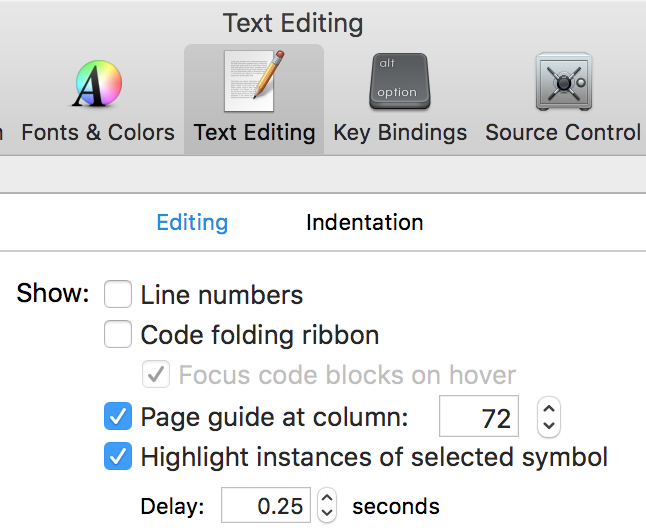Uncheck Highlight instances of selected symbol
This screenshot has width=646, height=532.
tap(118, 458)
